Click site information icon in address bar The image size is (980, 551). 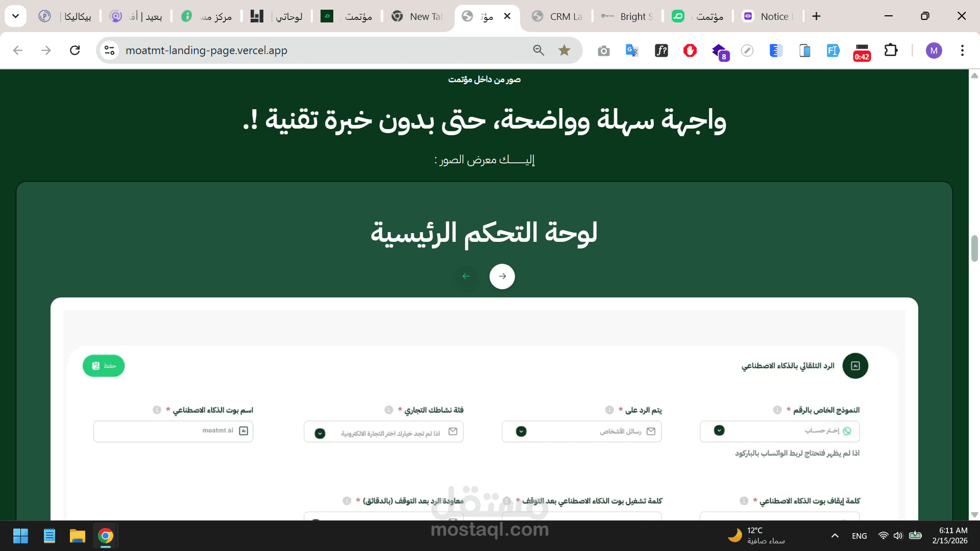(109, 51)
